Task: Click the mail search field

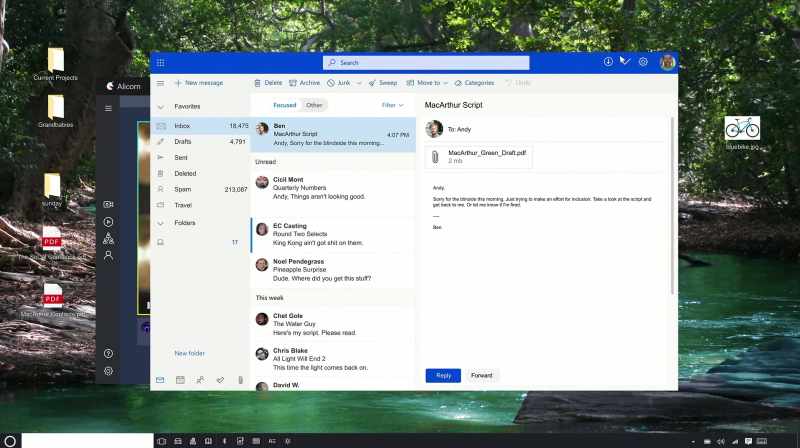Action: pyautogui.click(x=426, y=62)
